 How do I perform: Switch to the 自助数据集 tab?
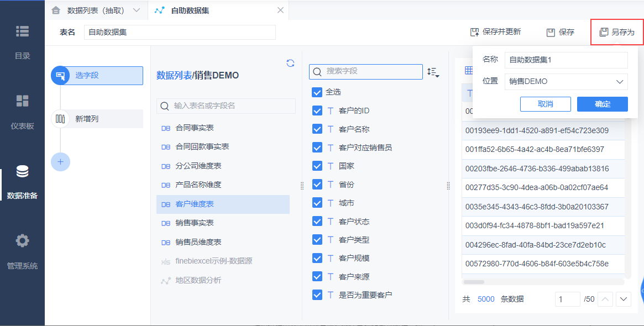190,10
